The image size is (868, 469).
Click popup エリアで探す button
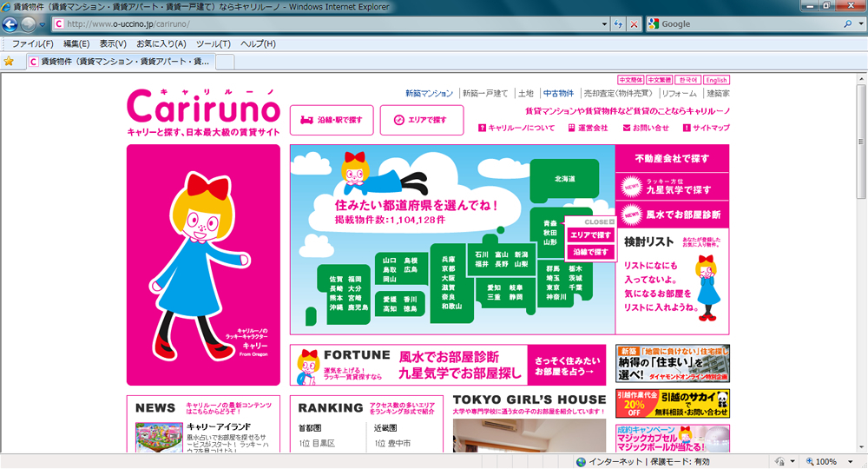tap(590, 235)
